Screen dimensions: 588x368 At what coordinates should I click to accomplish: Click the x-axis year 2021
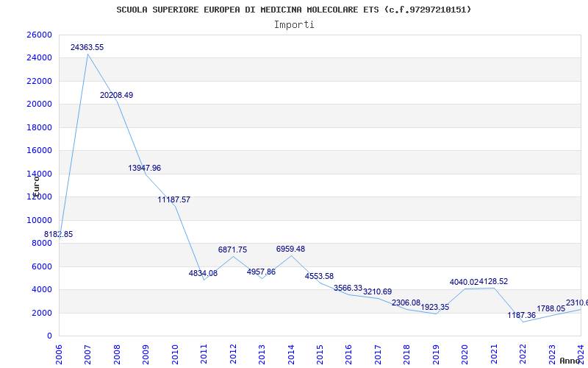tap(494, 353)
